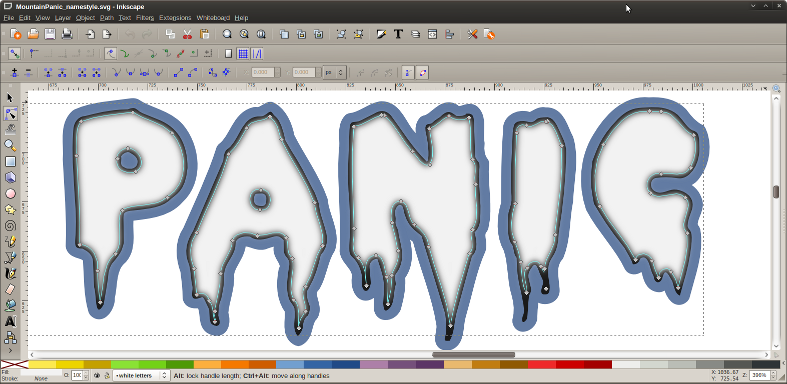Click the zoom percentage field

(761, 375)
